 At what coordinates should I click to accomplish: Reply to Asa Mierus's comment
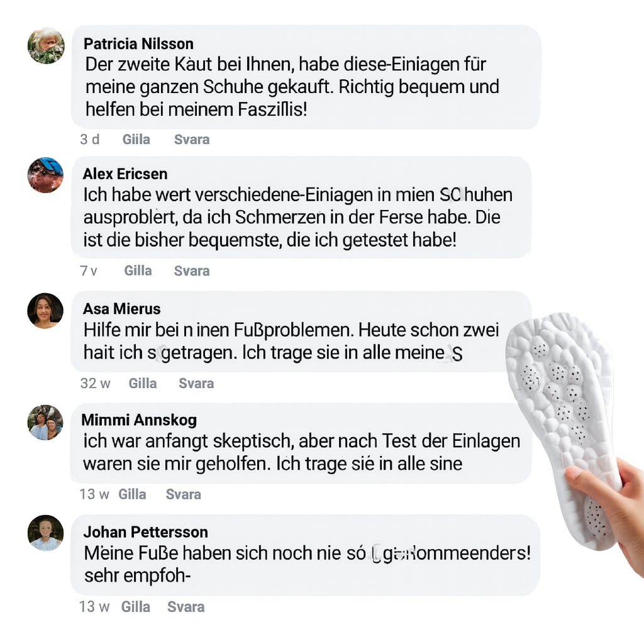click(196, 383)
